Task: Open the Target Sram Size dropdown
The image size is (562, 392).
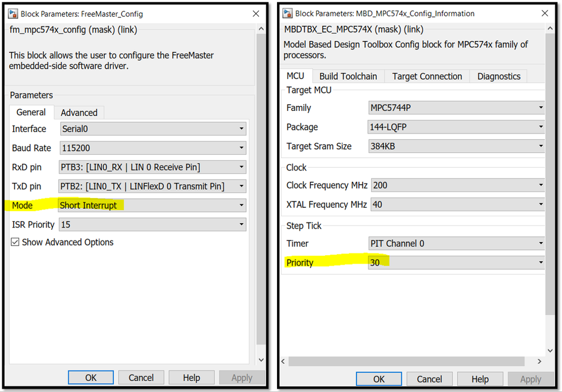Action: coord(457,146)
